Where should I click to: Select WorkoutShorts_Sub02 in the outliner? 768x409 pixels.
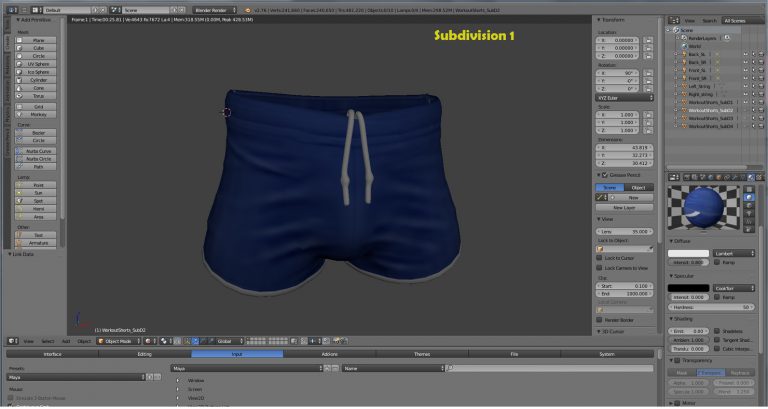[711, 110]
